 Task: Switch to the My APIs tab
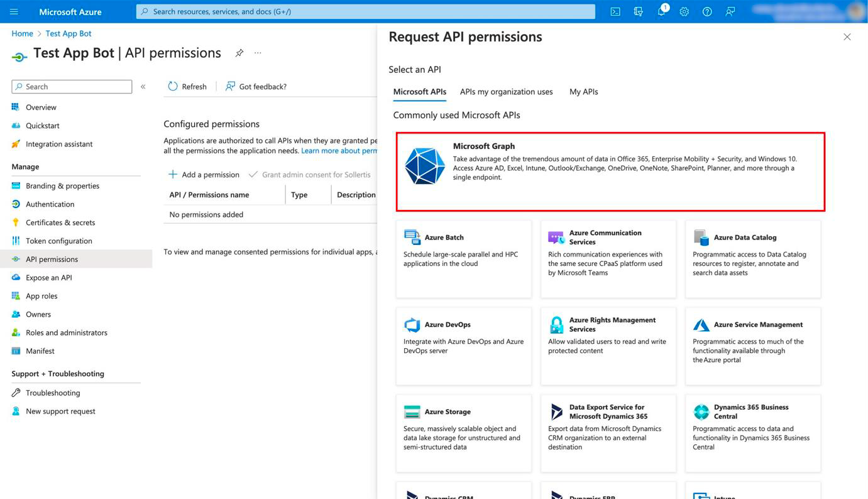[x=584, y=92]
